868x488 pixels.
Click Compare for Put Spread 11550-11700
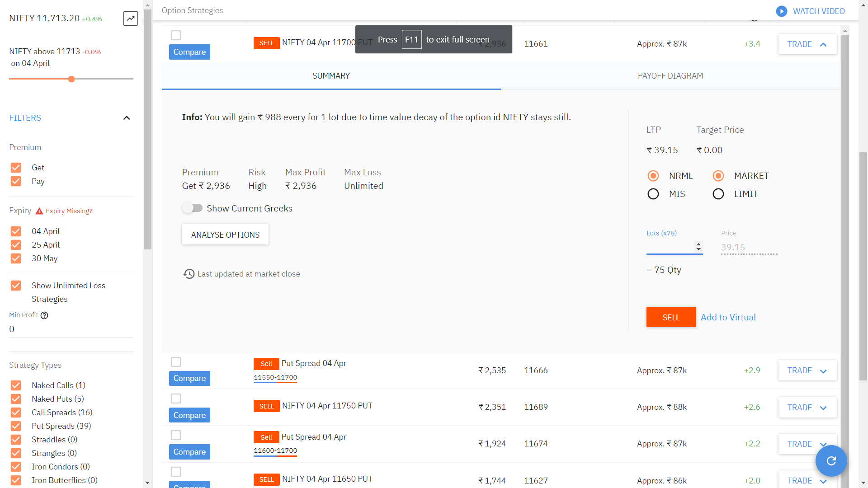[x=189, y=378]
